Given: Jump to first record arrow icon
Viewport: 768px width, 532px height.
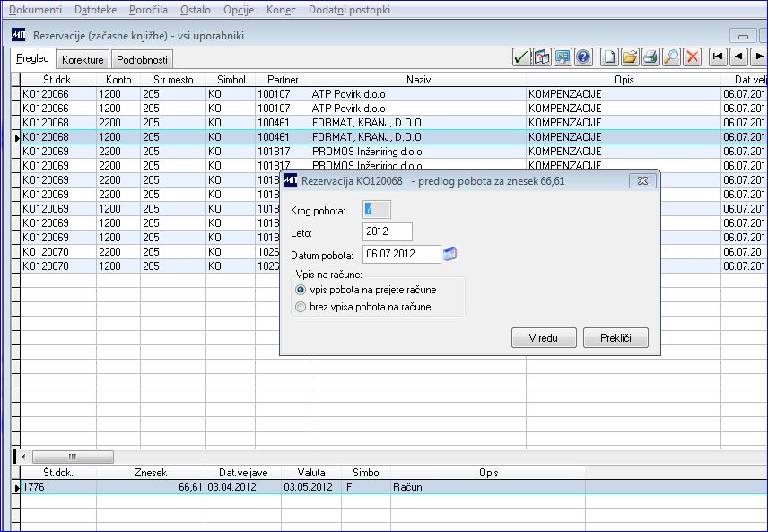Looking at the screenshot, I should (718, 57).
